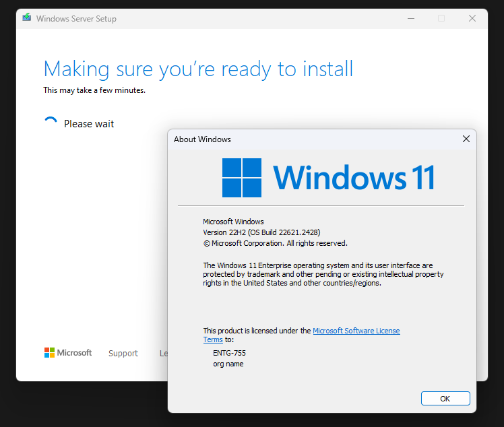504x427 pixels.
Task: Click the 'Microsoft Windows' text line
Action: pos(233,222)
